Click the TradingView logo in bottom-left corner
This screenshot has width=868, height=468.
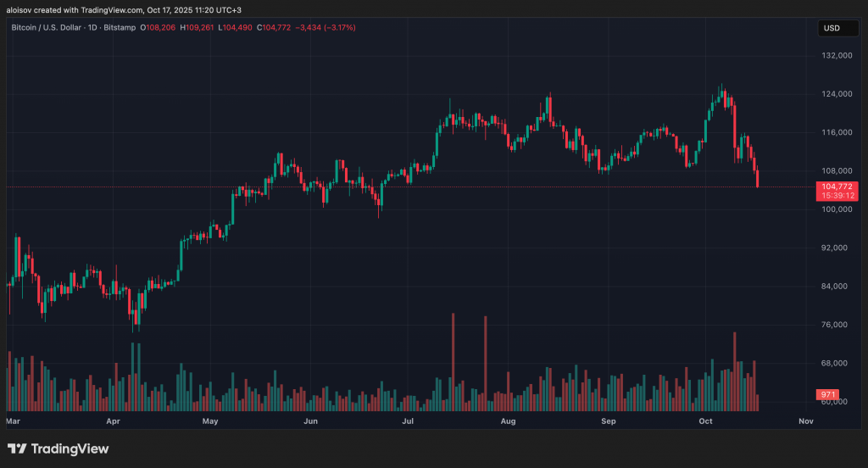[58, 448]
